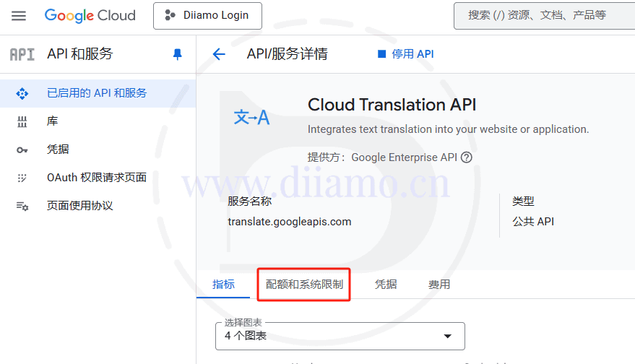Open the hamburger navigation menu
Image resolution: width=635 pixels, height=364 pixels.
19,15
